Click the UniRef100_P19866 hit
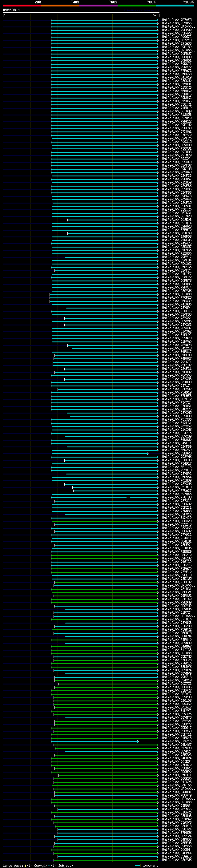The width and height of the screenshot is (197, 868). coord(177,101)
